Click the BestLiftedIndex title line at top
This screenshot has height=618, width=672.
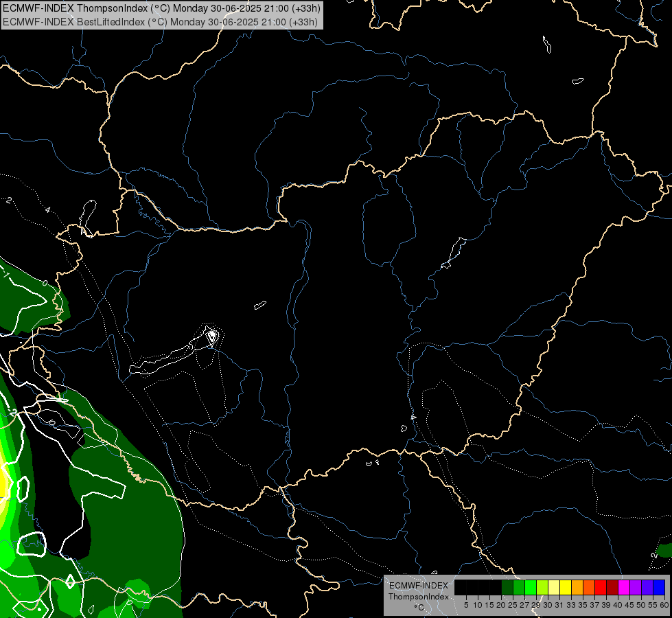pos(161,22)
